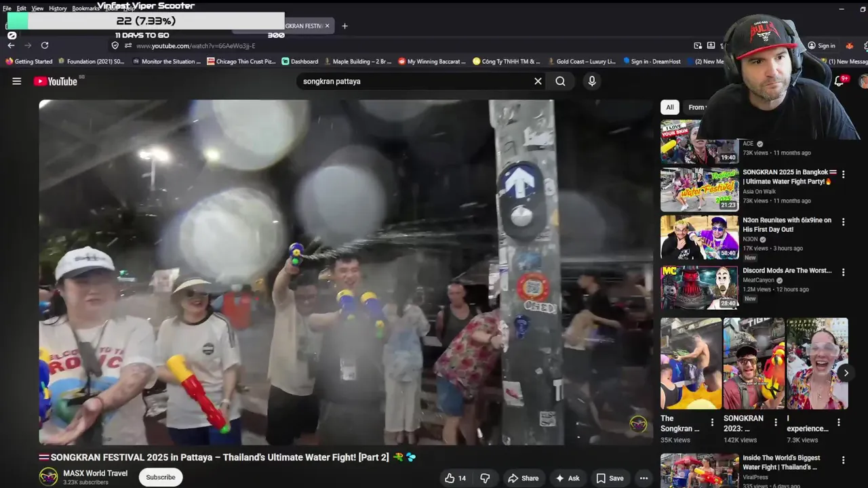This screenshot has width=868, height=488.
Task: Go back in browser history
Action: coord(11,45)
